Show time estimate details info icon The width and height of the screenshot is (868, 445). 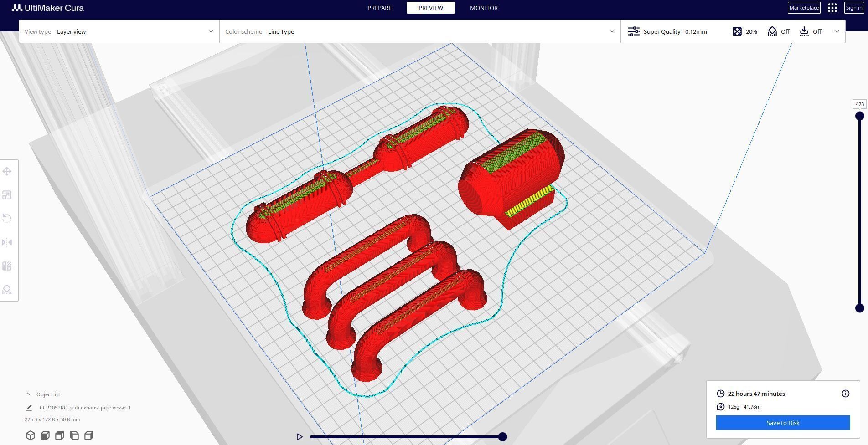846,394
